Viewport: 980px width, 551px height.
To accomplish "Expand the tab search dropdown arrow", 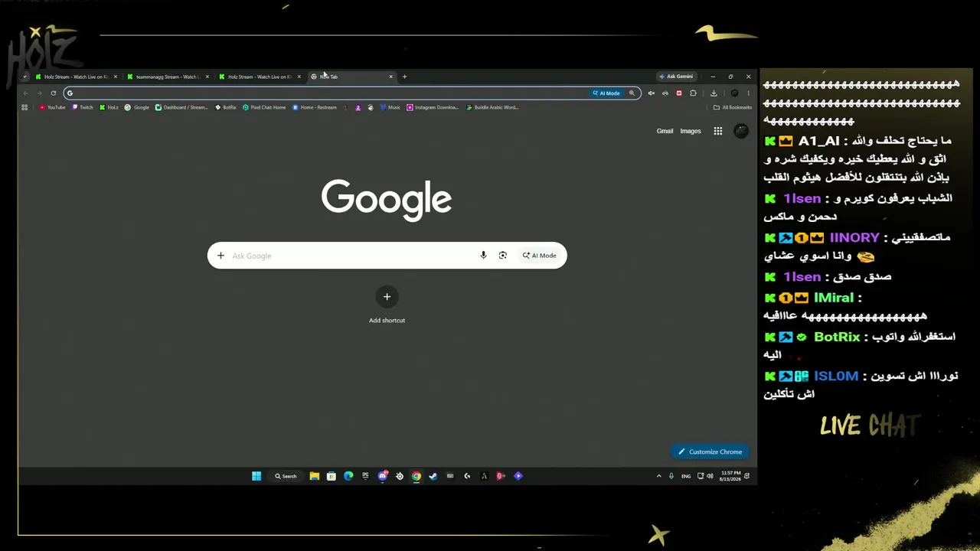I will (24, 77).
